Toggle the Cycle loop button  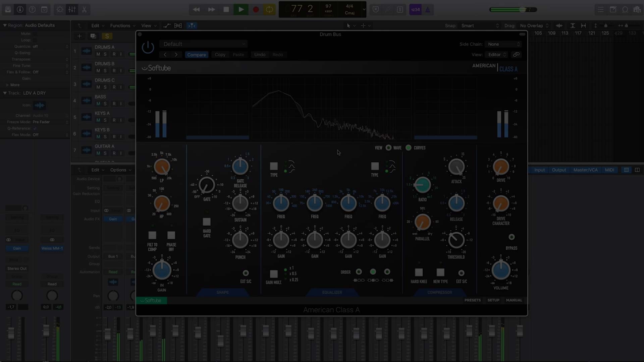point(269,10)
